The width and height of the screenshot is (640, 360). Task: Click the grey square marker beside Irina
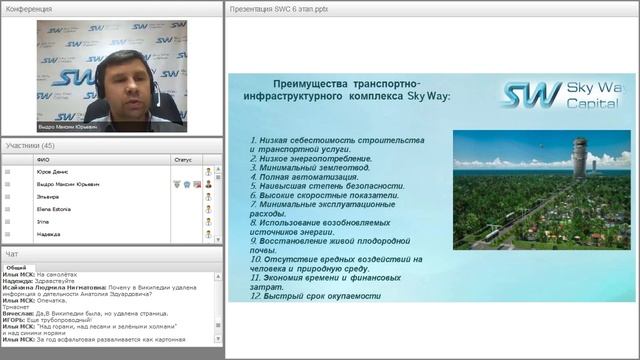click(7, 222)
